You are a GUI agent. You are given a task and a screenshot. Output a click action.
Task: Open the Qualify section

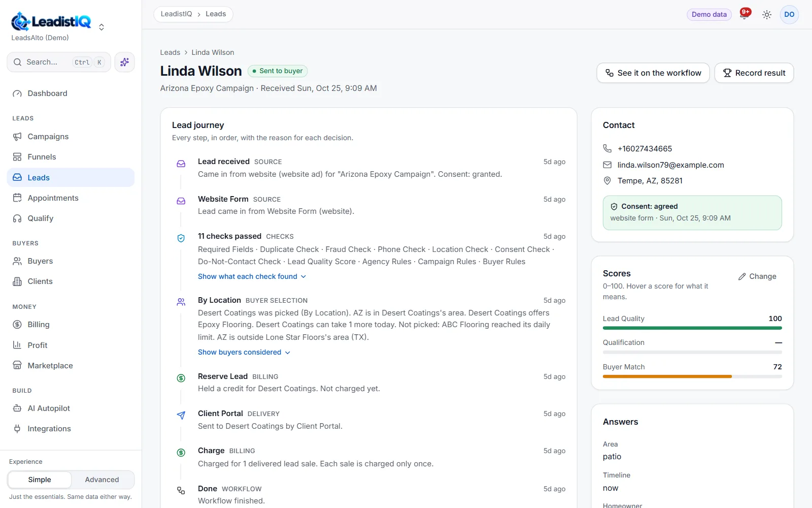(71, 218)
